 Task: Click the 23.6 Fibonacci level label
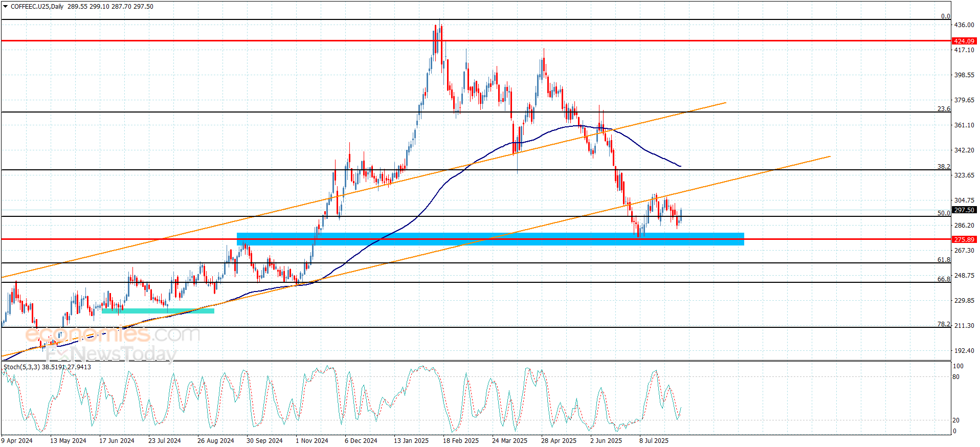coord(944,108)
